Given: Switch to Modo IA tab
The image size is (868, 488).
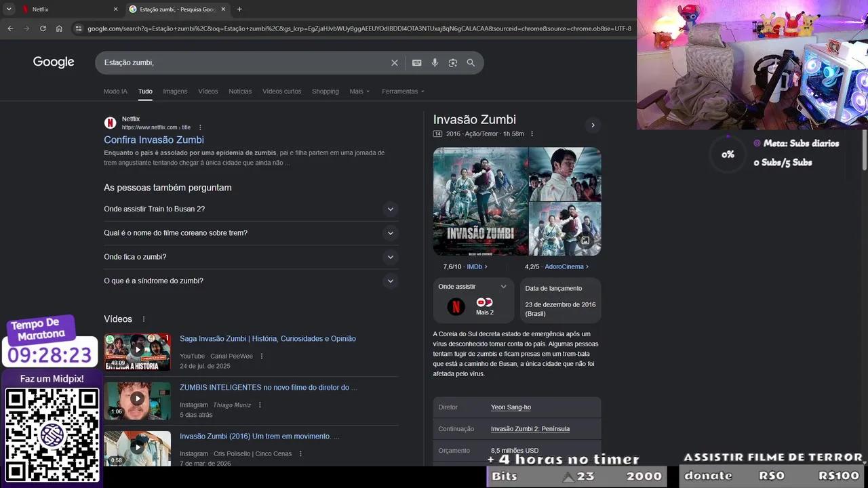Looking at the screenshot, I should pyautogui.click(x=115, y=91).
